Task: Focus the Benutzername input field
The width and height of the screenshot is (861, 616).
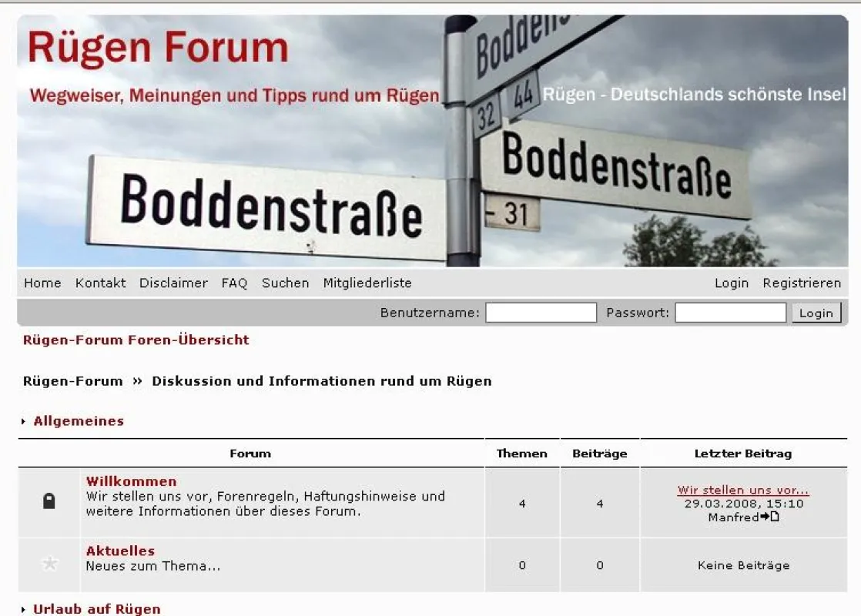Action: (x=541, y=313)
